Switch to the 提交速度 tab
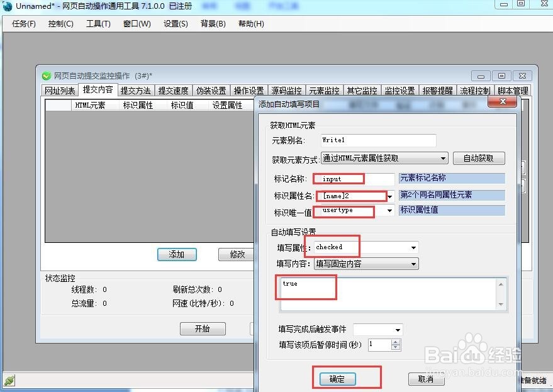Image resolution: width=553 pixels, height=392 pixels. [173, 91]
